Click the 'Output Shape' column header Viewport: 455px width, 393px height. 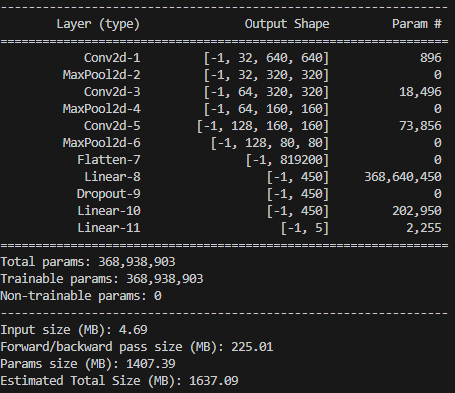[287, 24]
